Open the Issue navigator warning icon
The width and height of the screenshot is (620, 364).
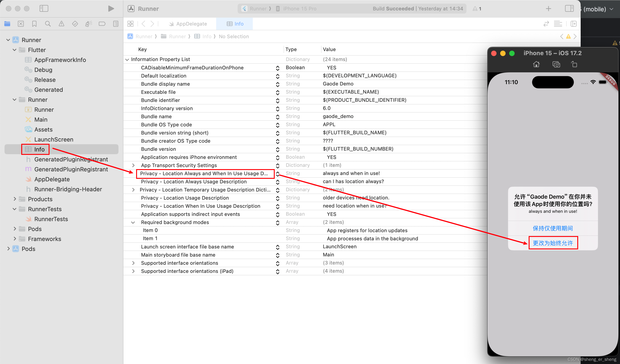(61, 24)
